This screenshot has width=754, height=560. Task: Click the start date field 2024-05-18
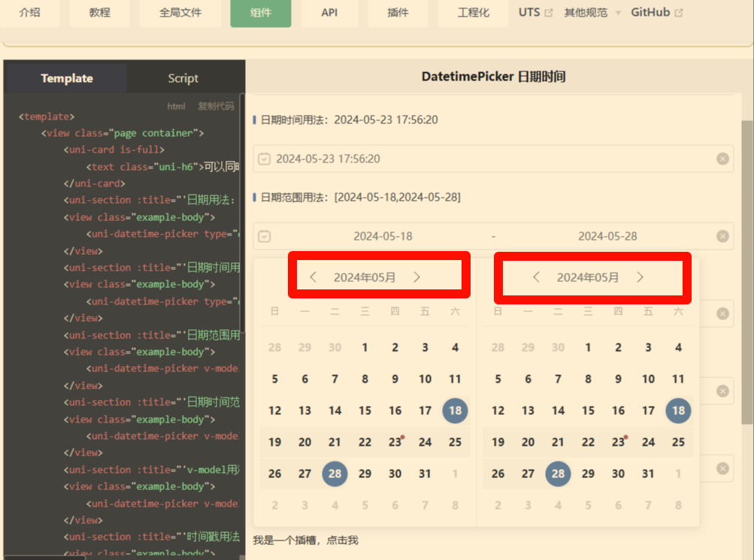pyautogui.click(x=383, y=236)
